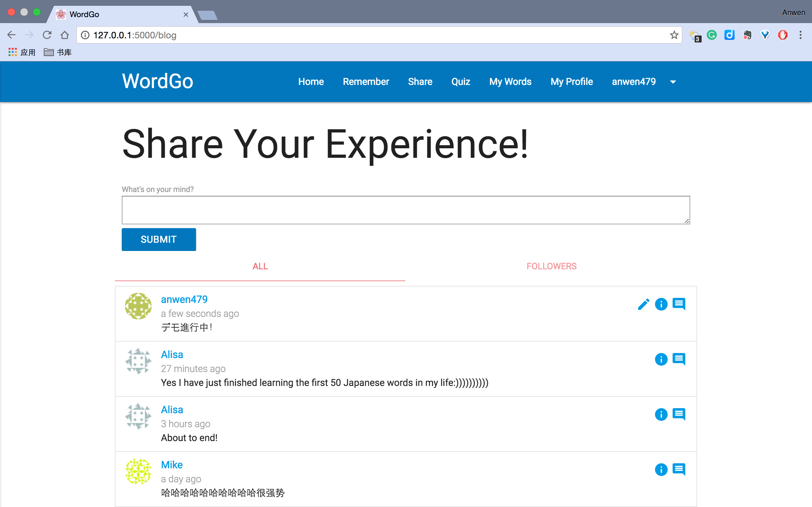This screenshot has height=507, width=812.
Task: Go to Quiz in the navbar
Action: (x=460, y=81)
